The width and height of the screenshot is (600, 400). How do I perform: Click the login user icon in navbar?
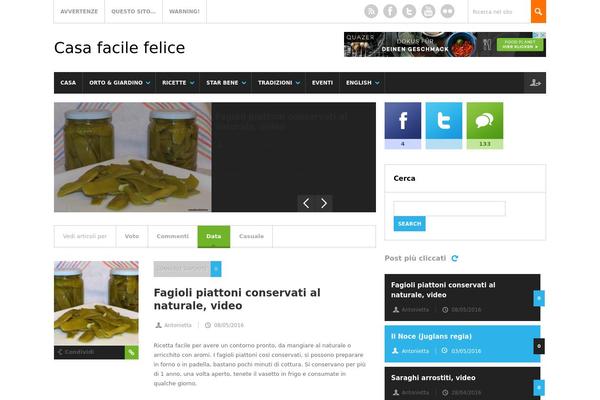point(535,83)
